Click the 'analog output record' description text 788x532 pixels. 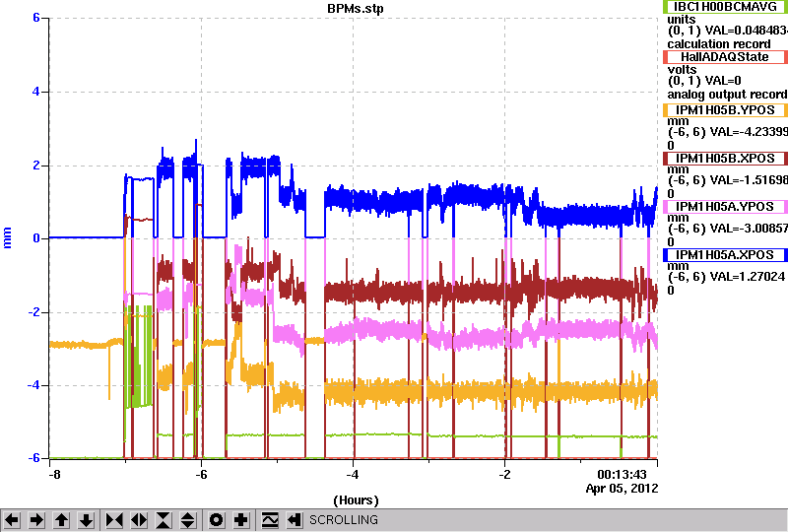coord(727,95)
